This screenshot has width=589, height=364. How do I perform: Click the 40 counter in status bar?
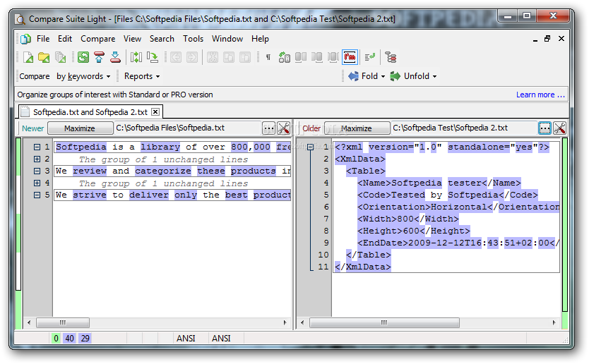[x=69, y=338]
